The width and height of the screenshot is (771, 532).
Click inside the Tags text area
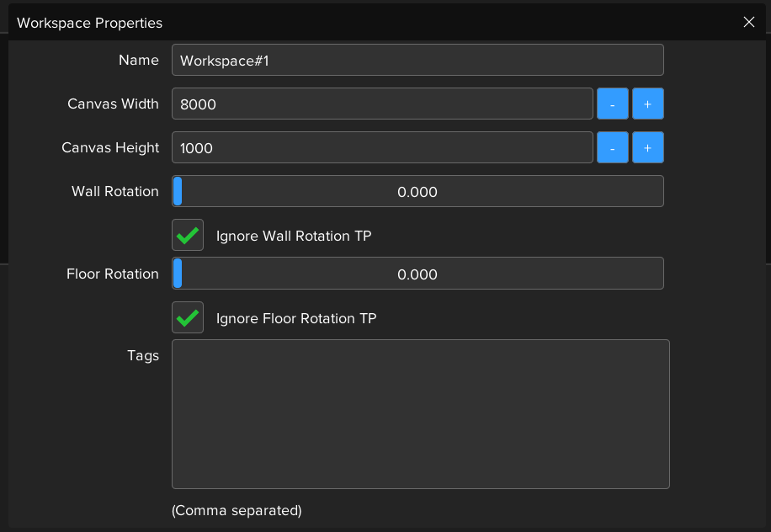point(420,413)
